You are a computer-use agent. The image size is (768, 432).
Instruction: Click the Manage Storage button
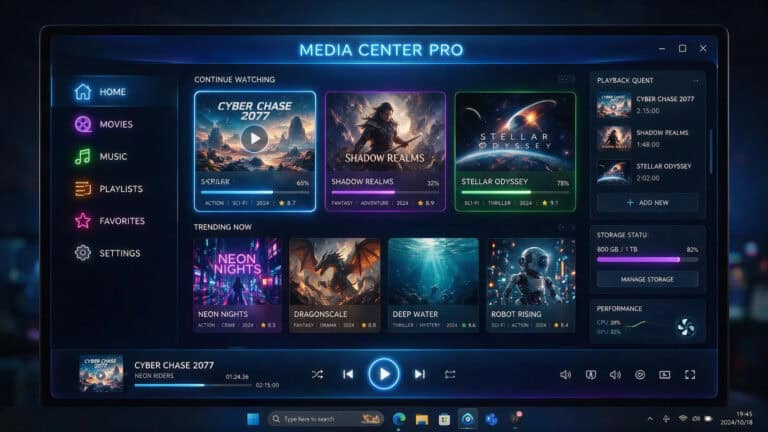(648, 279)
